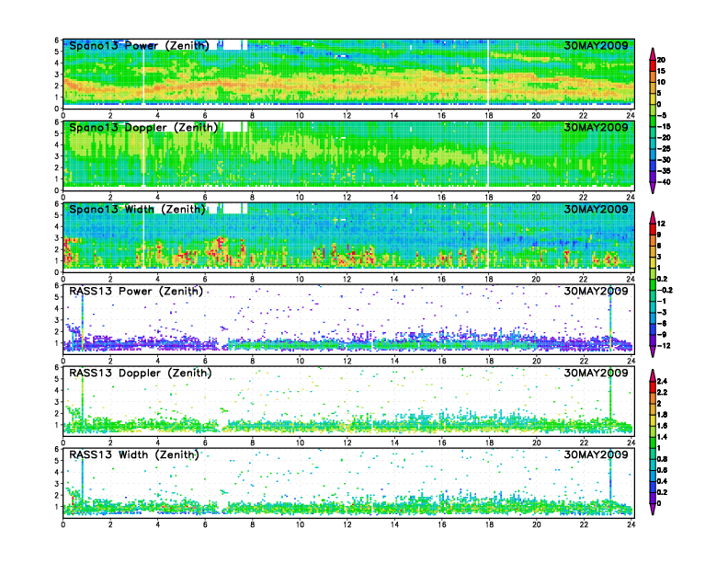Click the height label 6 of RASS13 Width panel

(x=57, y=449)
